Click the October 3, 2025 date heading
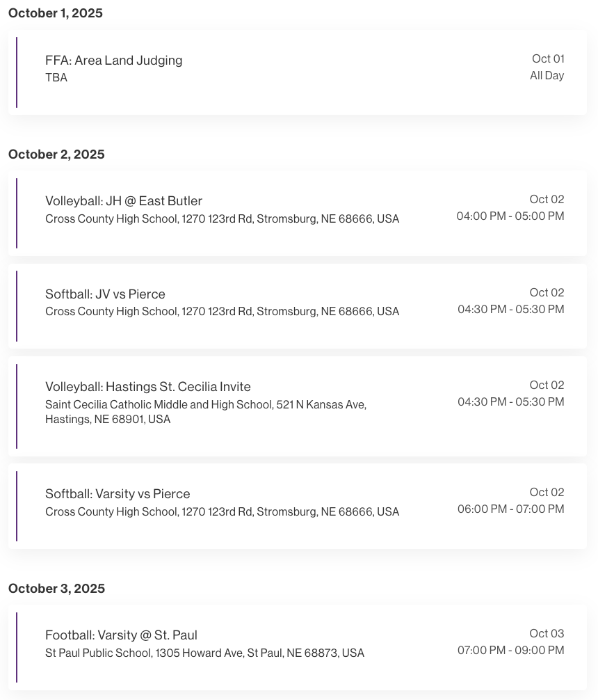This screenshot has width=598, height=700. click(x=56, y=589)
